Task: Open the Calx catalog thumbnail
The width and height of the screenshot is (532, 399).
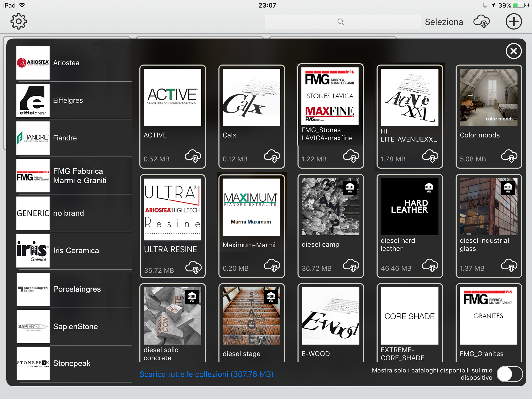Action: tap(252, 97)
